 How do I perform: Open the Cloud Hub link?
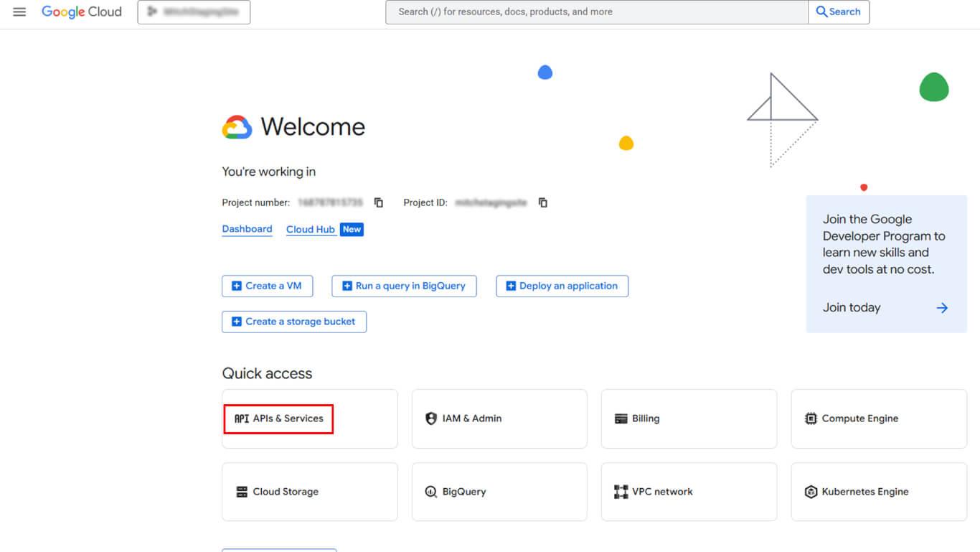point(311,230)
